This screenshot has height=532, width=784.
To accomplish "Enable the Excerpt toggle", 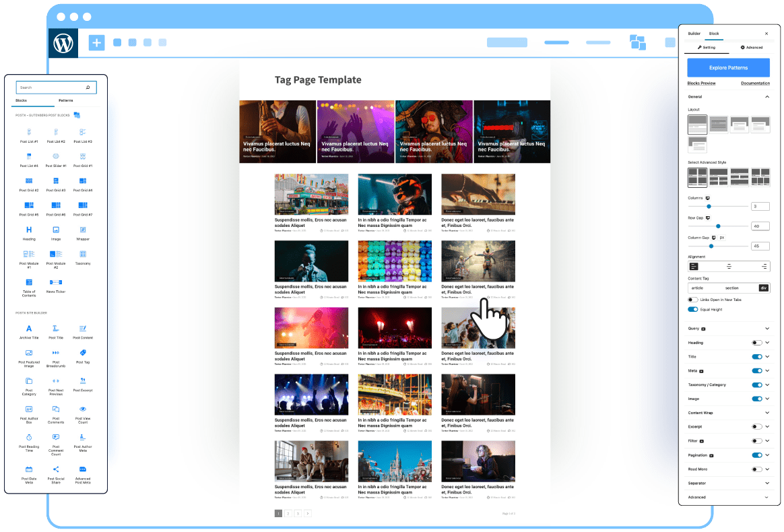I will [756, 426].
